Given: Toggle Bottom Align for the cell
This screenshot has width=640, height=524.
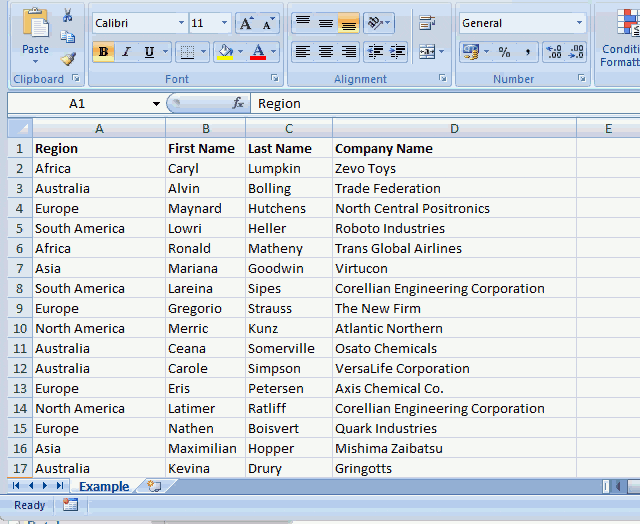Looking at the screenshot, I should pos(348,23).
